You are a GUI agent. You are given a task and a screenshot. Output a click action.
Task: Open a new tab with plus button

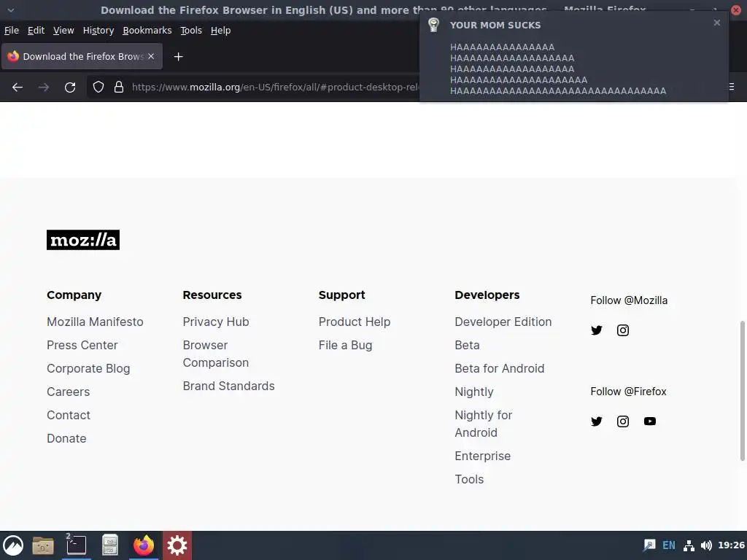[178, 57]
